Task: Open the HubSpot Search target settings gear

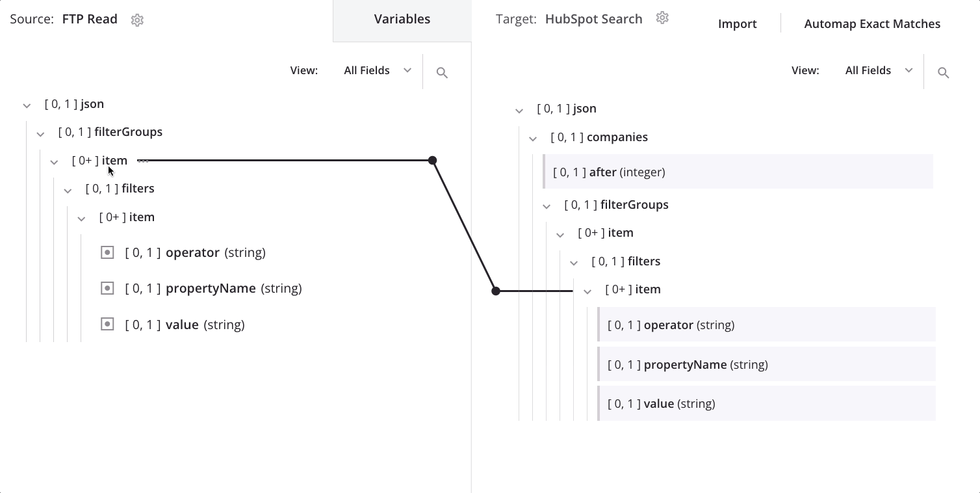Action: coord(662,18)
